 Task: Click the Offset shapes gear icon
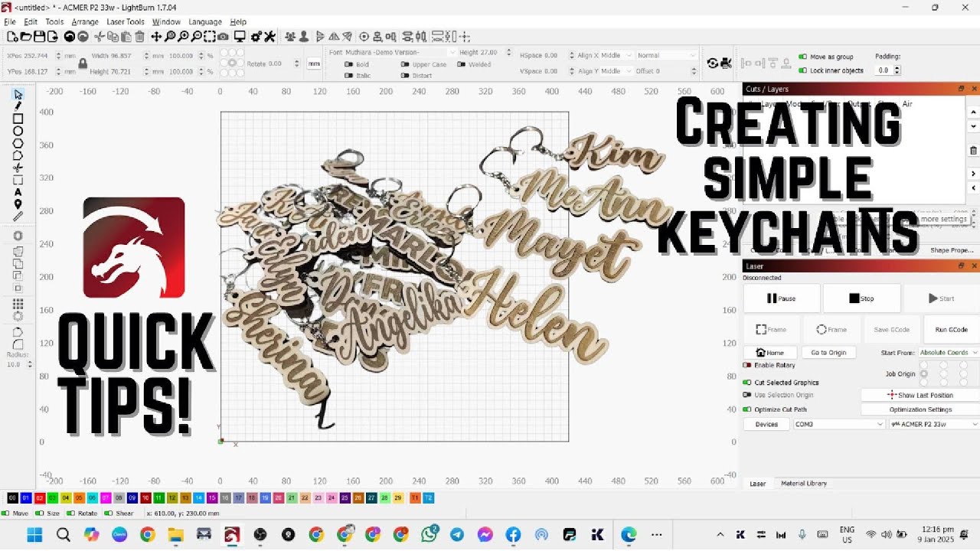(x=18, y=235)
